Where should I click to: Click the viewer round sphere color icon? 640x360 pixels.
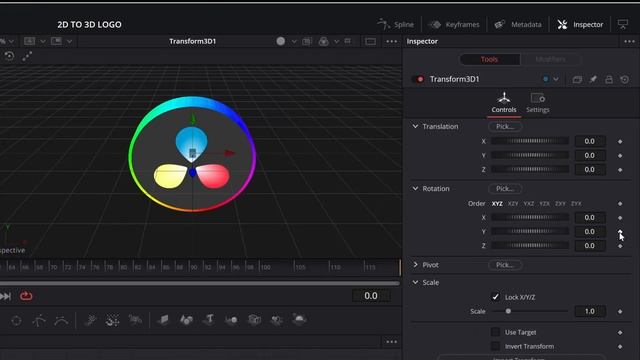[280, 41]
